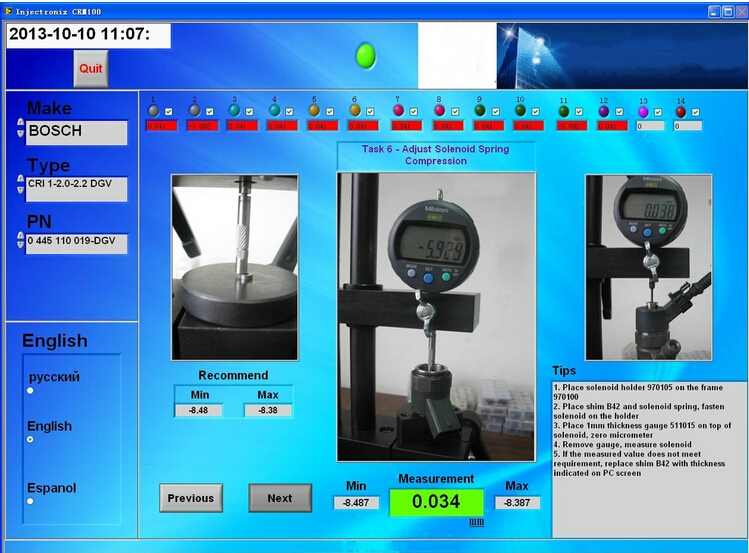749x553 pixels.
Task: Click the Recommend Max field -8.38
Action: click(268, 410)
